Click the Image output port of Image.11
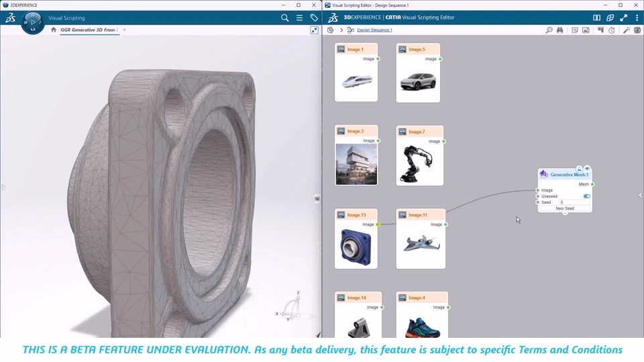Screen dimensions: 644x362 (x=446, y=225)
